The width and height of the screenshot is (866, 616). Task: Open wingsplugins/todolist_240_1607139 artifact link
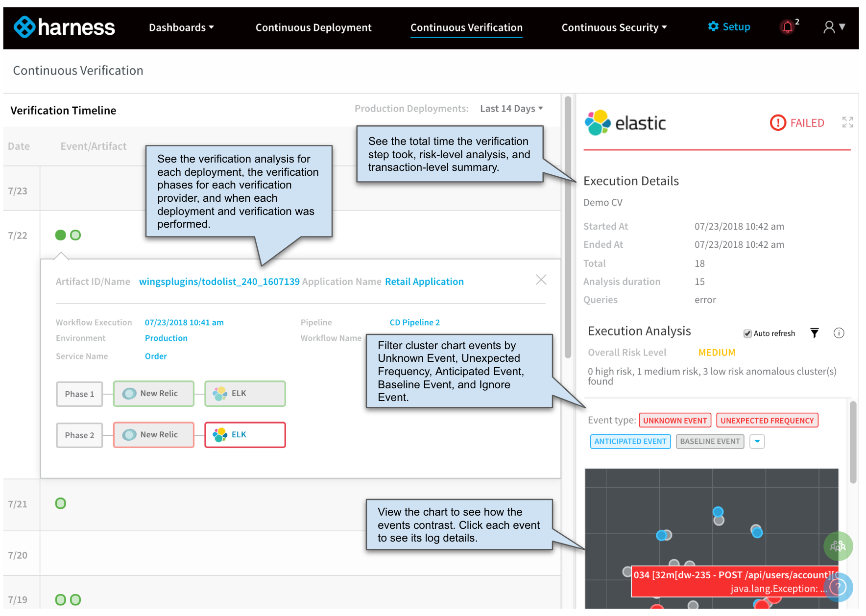coord(219,282)
